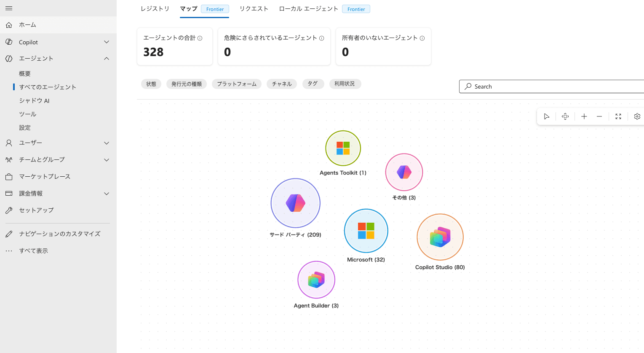644x353 pixels.
Task: Go to シャドウ AI page
Action: pos(34,101)
